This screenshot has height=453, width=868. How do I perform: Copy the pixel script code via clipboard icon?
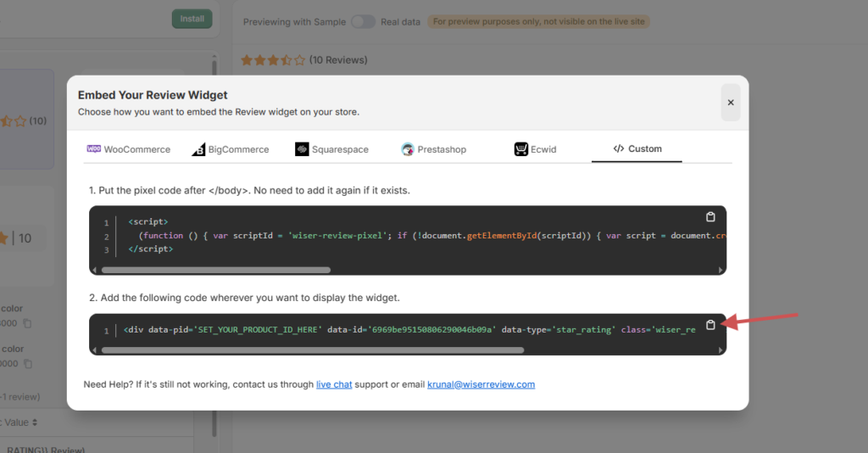[x=710, y=216]
